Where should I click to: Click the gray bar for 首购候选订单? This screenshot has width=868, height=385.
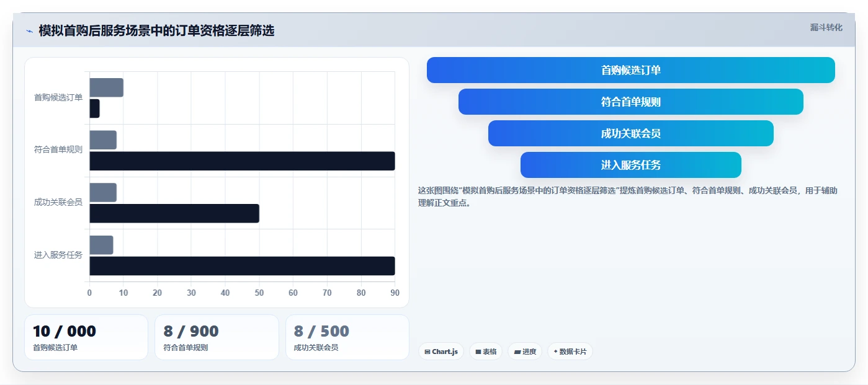tap(106, 87)
